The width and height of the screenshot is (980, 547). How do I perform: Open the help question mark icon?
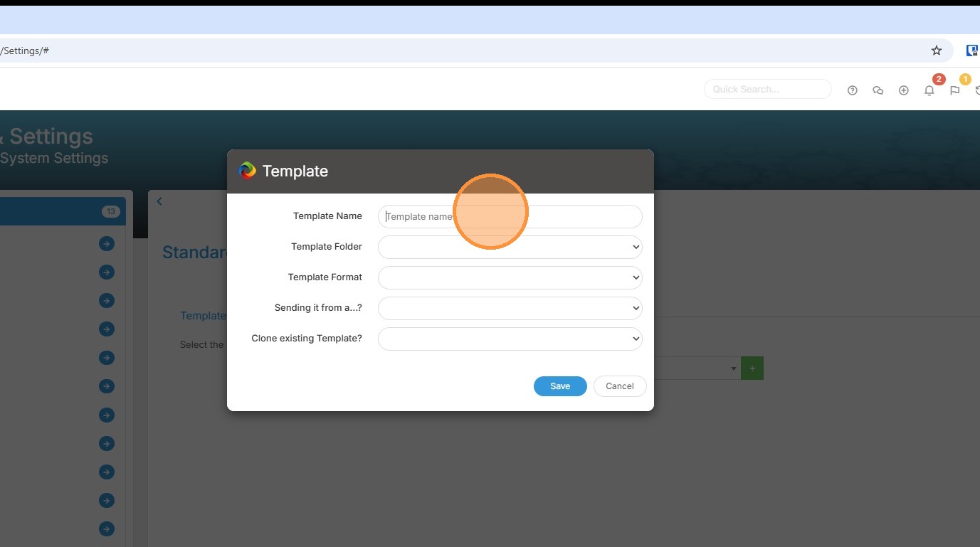pyautogui.click(x=853, y=90)
